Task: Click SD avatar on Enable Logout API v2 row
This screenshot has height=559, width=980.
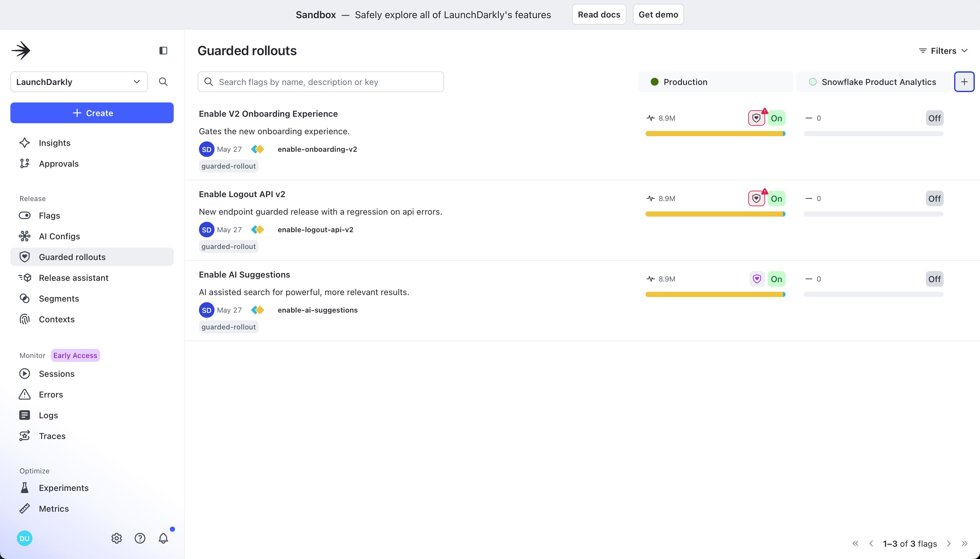Action: [206, 230]
